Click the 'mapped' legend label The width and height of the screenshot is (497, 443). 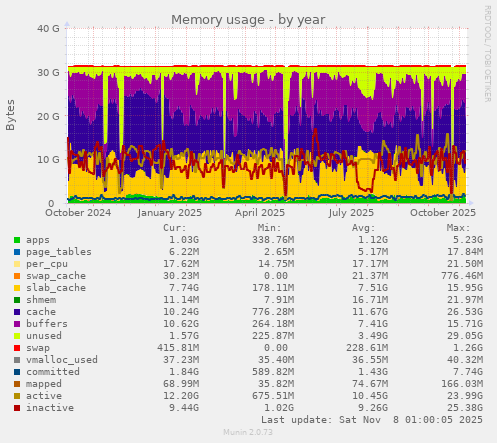coord(44,384)
